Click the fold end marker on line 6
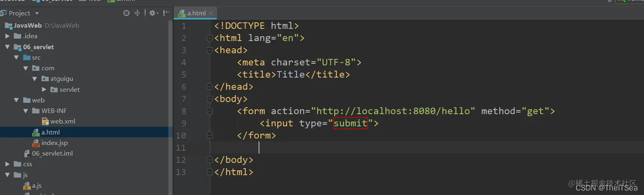Screen dimensions: 644x195 pos(209,87)
